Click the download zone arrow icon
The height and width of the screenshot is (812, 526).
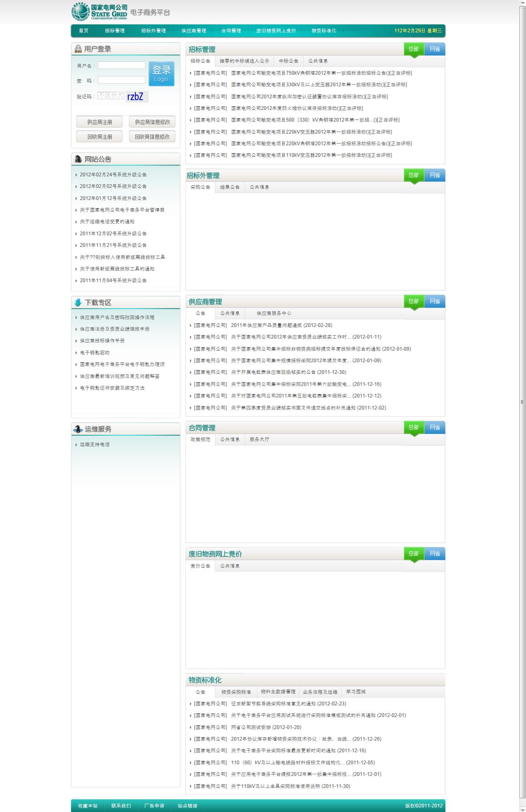[78, 302]
